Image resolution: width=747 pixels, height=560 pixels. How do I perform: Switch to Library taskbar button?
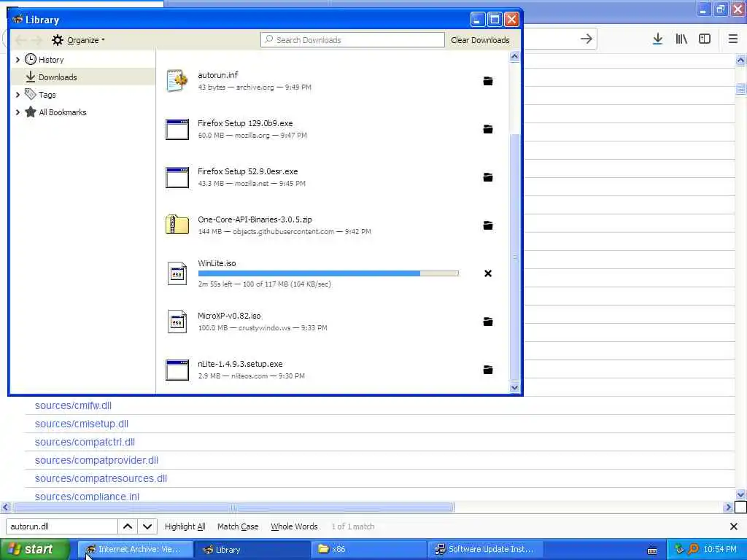point(252,550)
